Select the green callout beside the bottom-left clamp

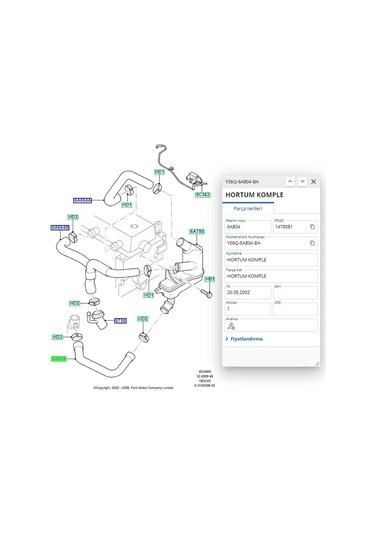pos(57,337)
